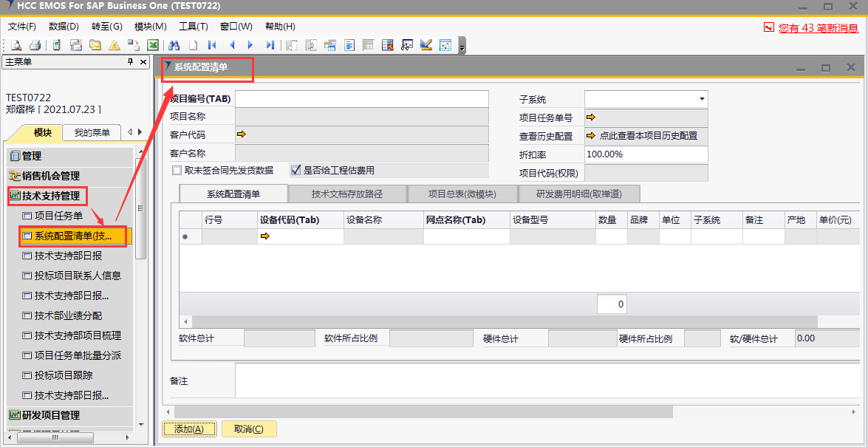This screenshot has width=868, height=447.
Task: Click the Excel export toolbar icon
Action: click(153, 45)
